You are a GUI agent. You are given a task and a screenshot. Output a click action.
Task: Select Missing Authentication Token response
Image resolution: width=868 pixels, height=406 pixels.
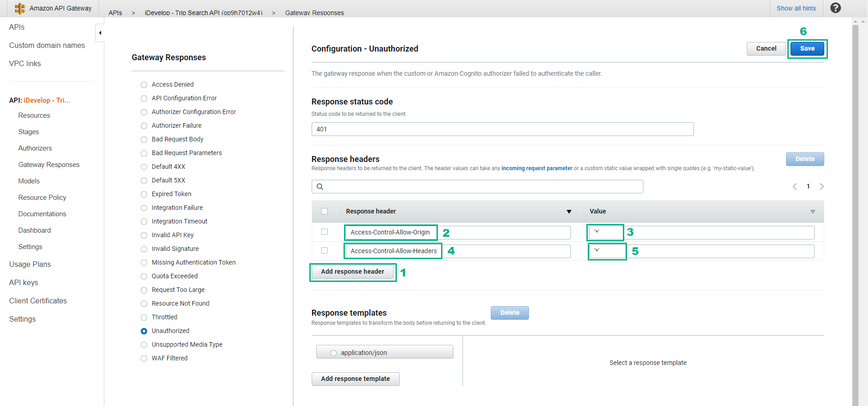(x=144, y=263)
